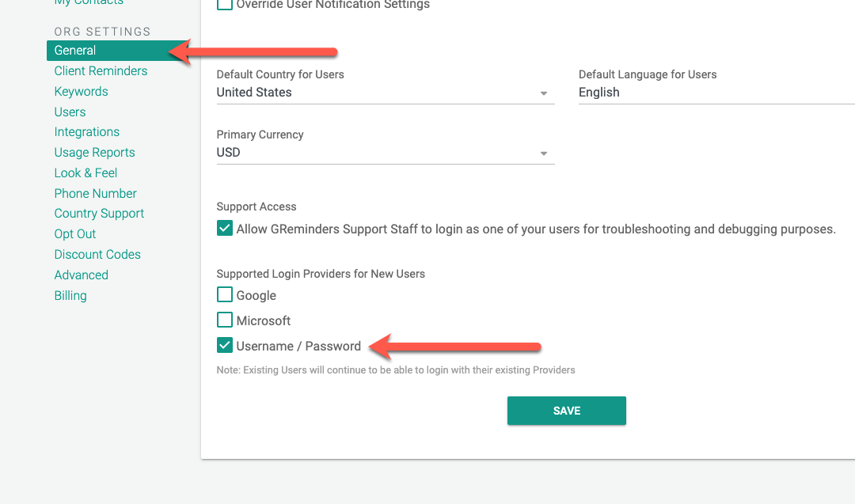This screenshot has width=855, height=504.
Task: Open Usage Reports
Action: [94, 152]
